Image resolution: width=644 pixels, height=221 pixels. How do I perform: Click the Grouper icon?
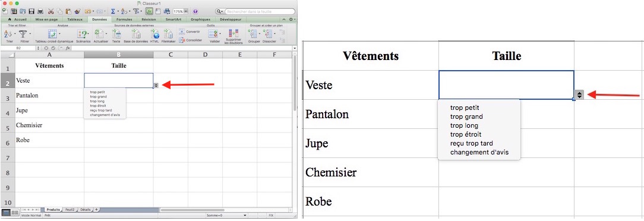coord(253,34)
